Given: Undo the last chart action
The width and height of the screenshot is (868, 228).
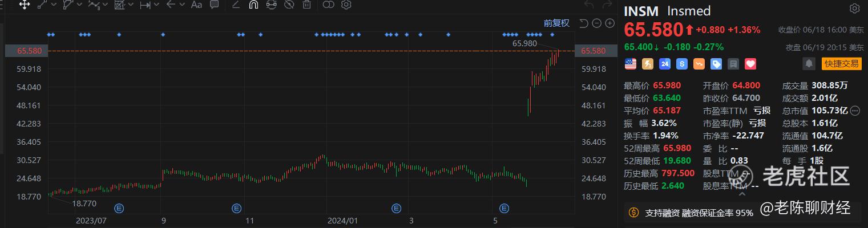Looking at the screenshot, I should pos(590,5).
